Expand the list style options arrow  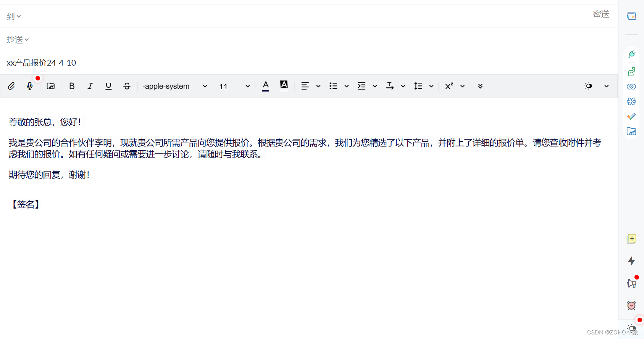click(347, 86)
